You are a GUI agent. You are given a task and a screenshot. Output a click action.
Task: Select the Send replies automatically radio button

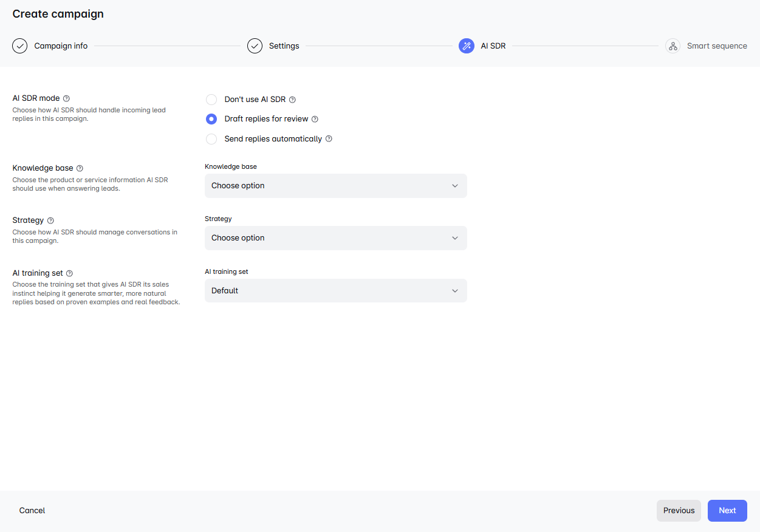(211, 139)
